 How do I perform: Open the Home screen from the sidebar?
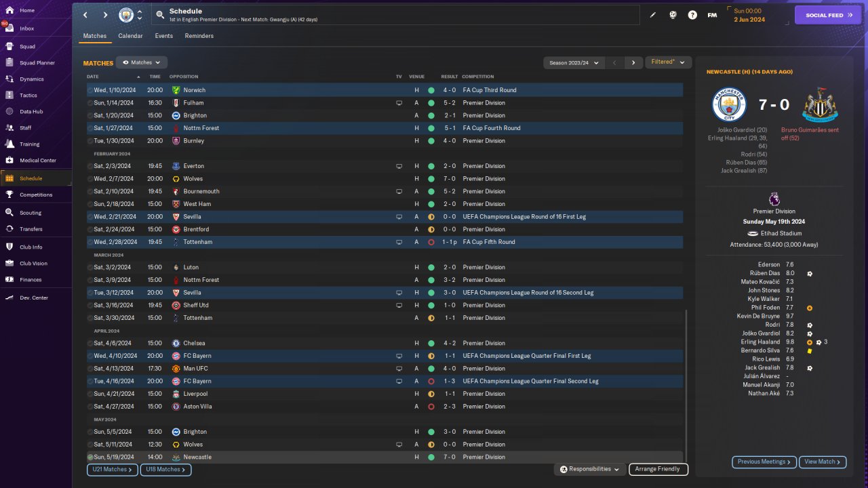pyautogui.click(x=27, y=10)
